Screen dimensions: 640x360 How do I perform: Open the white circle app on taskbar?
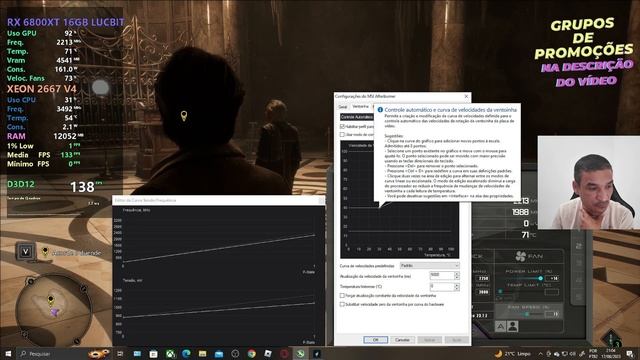(x=235, y=353)
